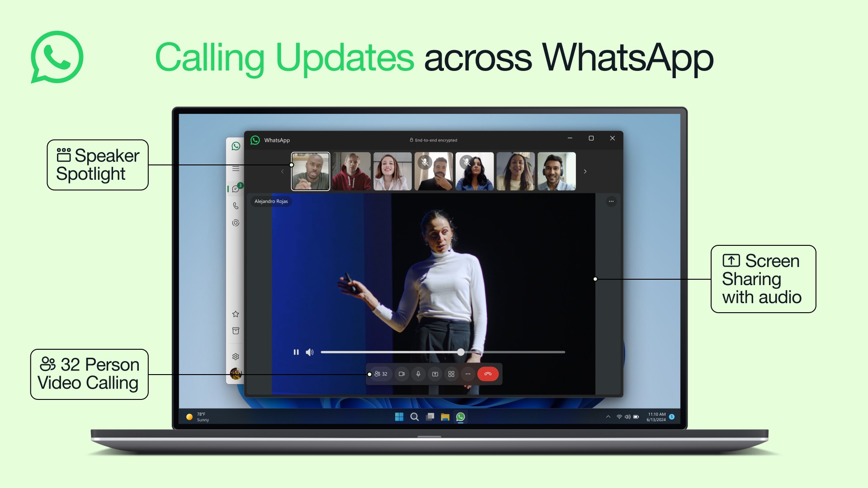Toggle camera on/off icon

[400, 374]
